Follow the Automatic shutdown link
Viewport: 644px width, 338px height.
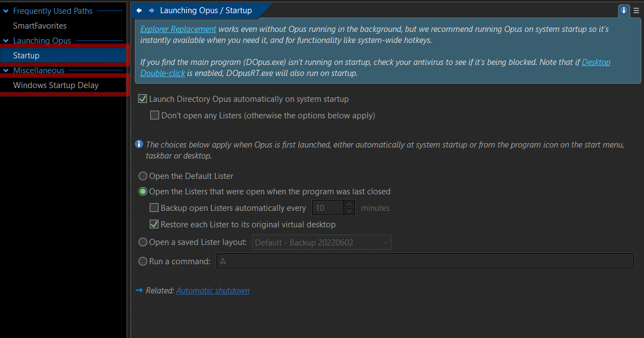pos(213,290)
